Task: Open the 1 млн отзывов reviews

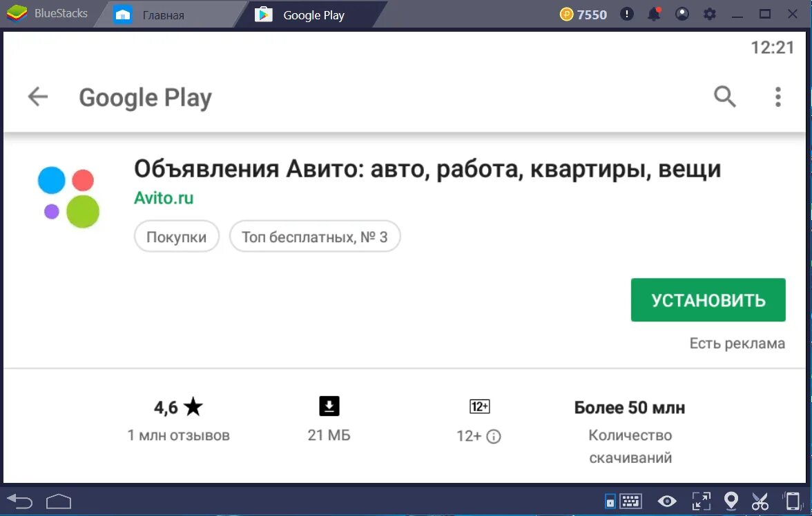Action: point(178,435)
